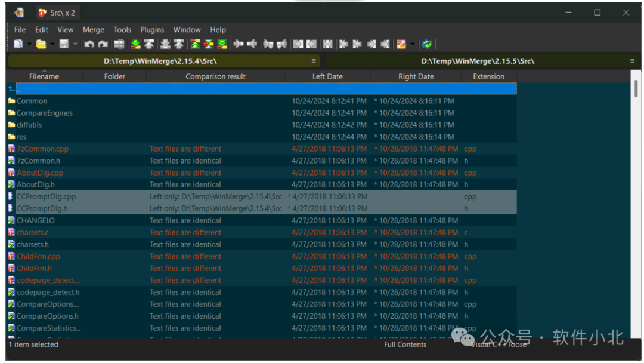
Task: Open the Merge menu
Action: tap(94, 30)
